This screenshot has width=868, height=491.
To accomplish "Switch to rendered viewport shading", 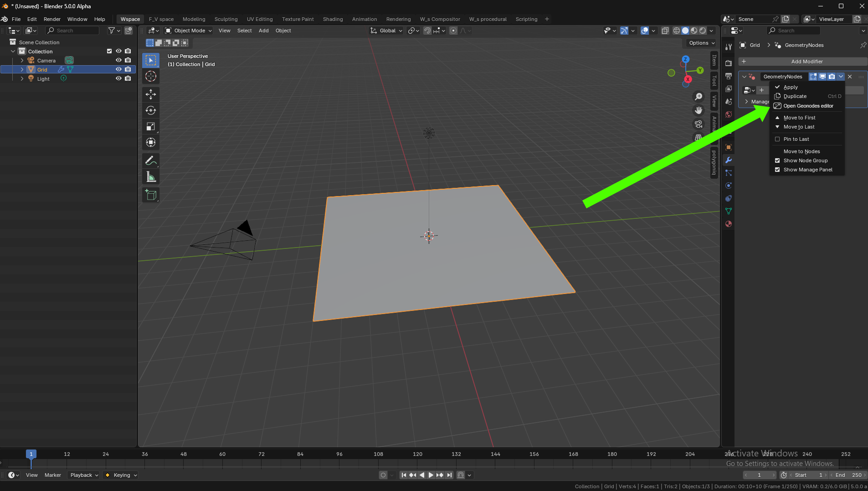I will [703, 31].
